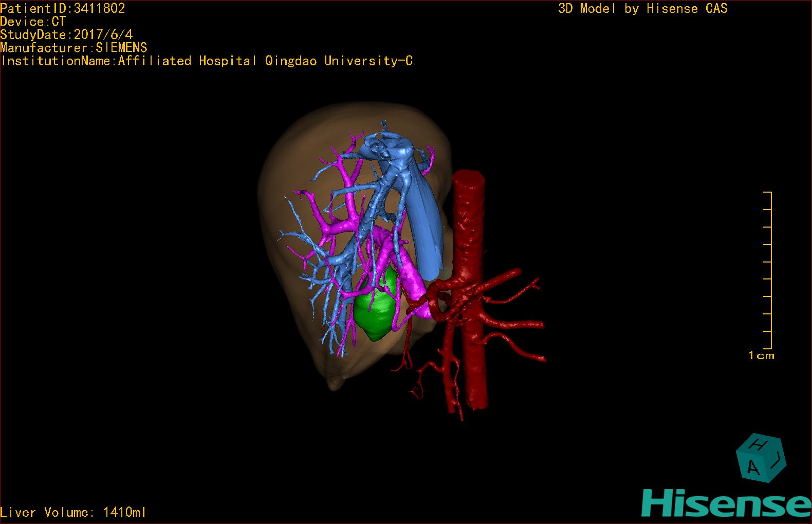Click the Manufacturer:SIEMENS label
This screenshot has height=524, width=812.
tap(73, 48)
